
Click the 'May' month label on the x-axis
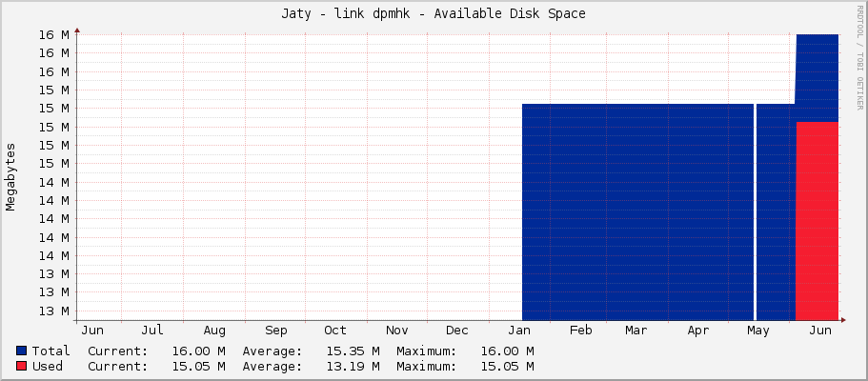pos(757,331)
